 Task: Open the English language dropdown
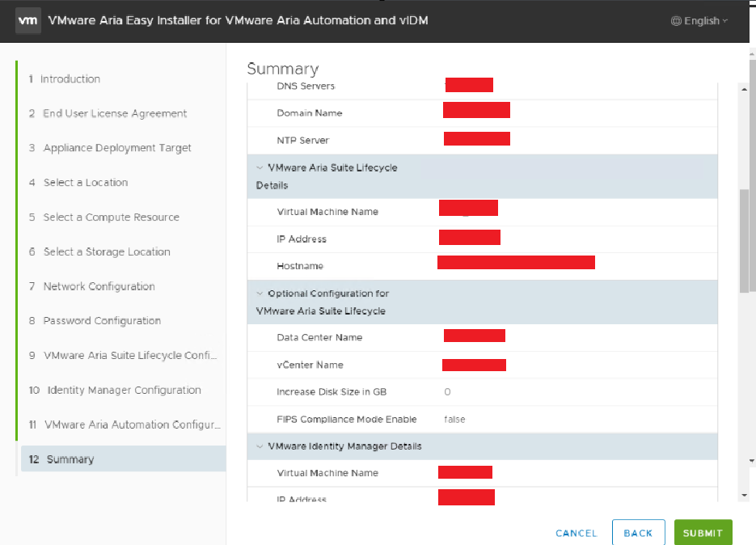coord(699,21)
